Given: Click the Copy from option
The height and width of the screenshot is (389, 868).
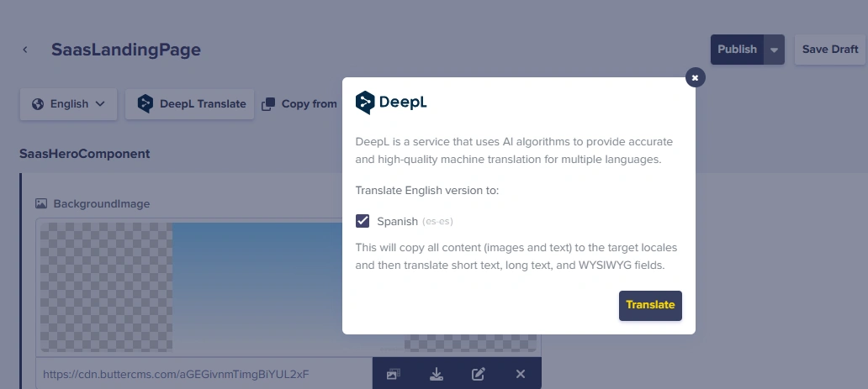Looking at the screenshot, I should pyautogui.click(x=299, y=104).
